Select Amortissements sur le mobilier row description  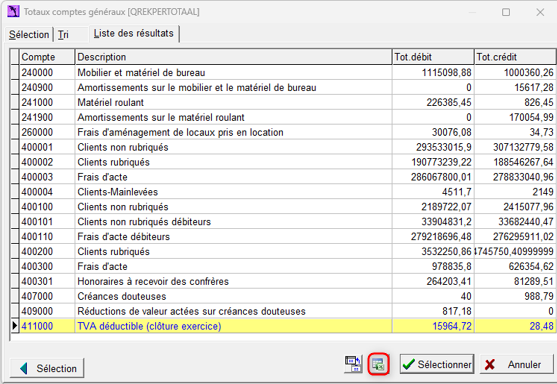tap(233, 87)
